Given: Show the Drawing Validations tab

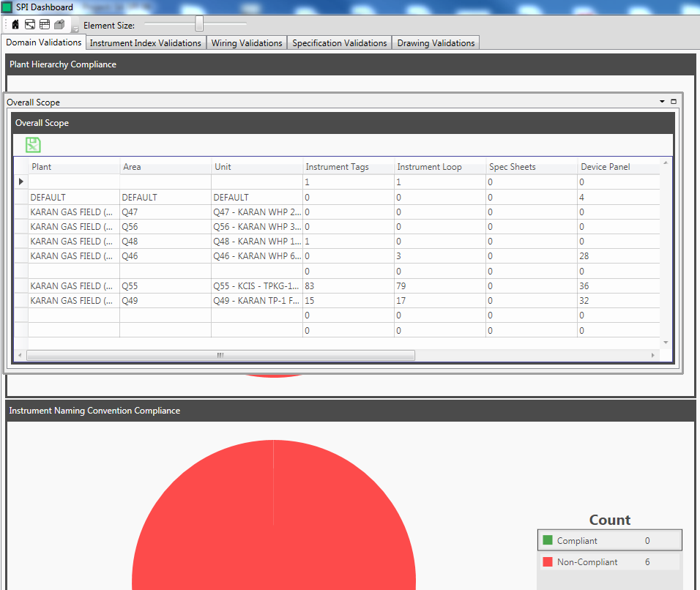Looking at the screenshot, I should 436,43.
